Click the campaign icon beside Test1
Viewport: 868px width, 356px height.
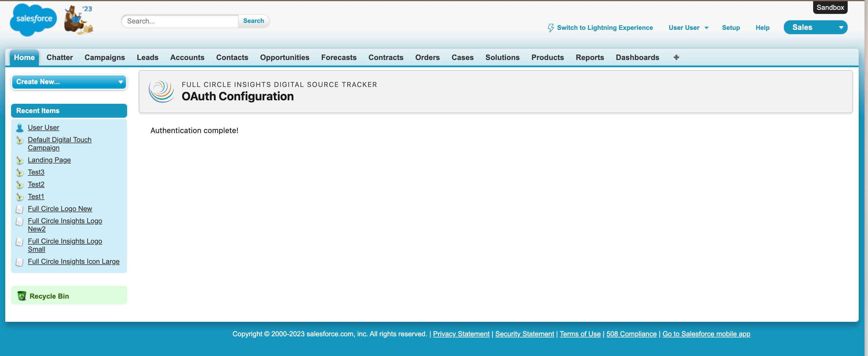point(19,197)
